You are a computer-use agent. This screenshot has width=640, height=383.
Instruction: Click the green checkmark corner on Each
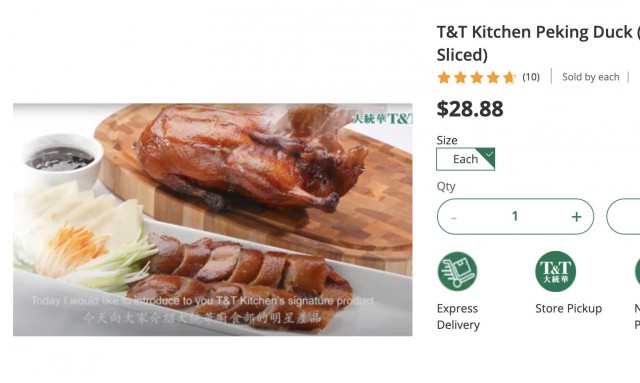487,156
